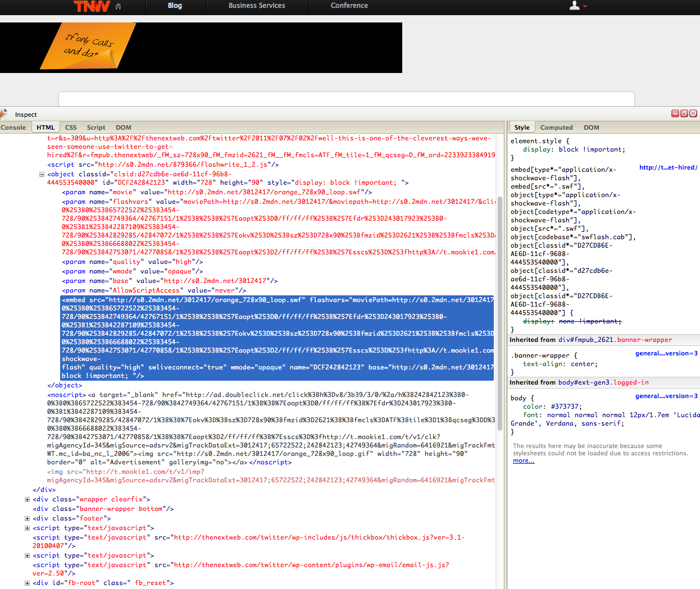The image size is (700, 589).
Task: Open Firebug in a new window
Action: tap(684, 113)
